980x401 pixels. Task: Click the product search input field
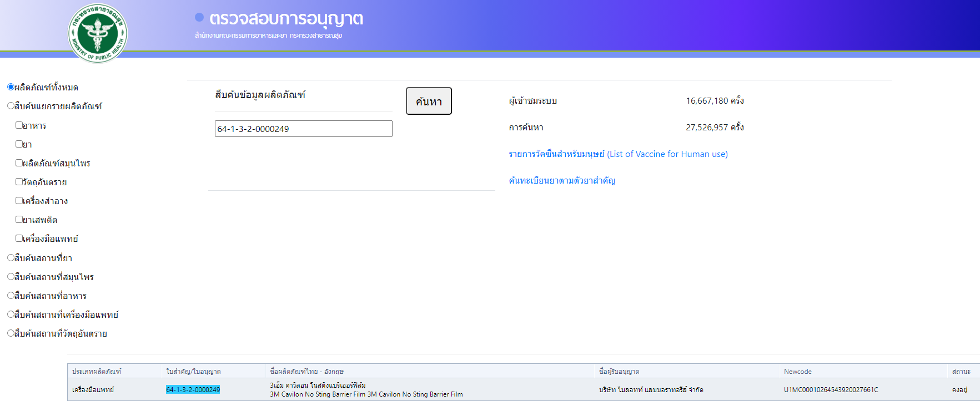303,129
